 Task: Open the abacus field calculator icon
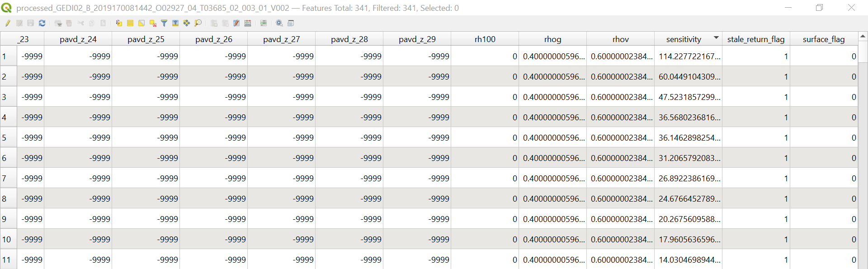coord(248,23)
